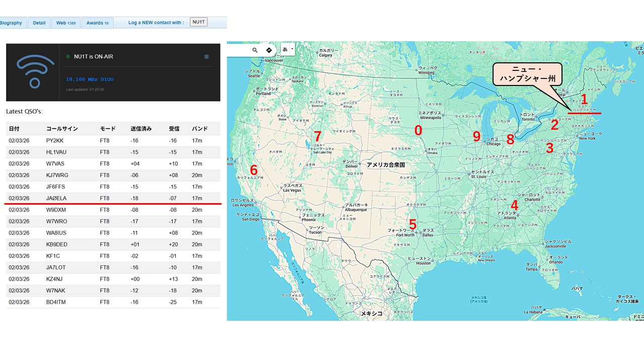The width and height of the screenshot is (644, 362).
Task: Click the Denver city marker on map
Action: pyautogui.click(x=359, y=163)
